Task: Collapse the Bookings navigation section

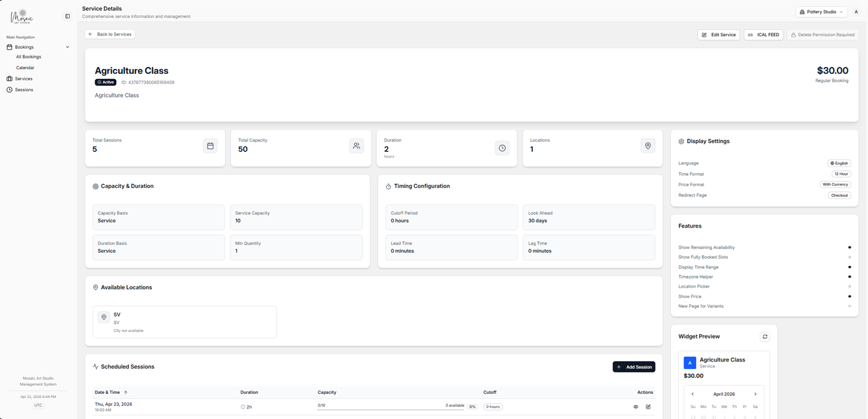Action: 67,47
